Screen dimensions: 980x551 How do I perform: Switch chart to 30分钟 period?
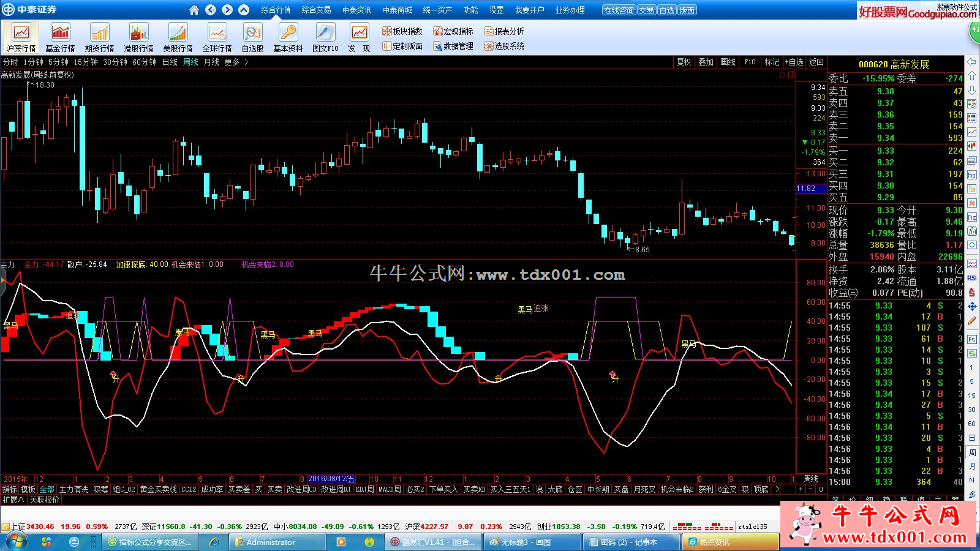115,62
